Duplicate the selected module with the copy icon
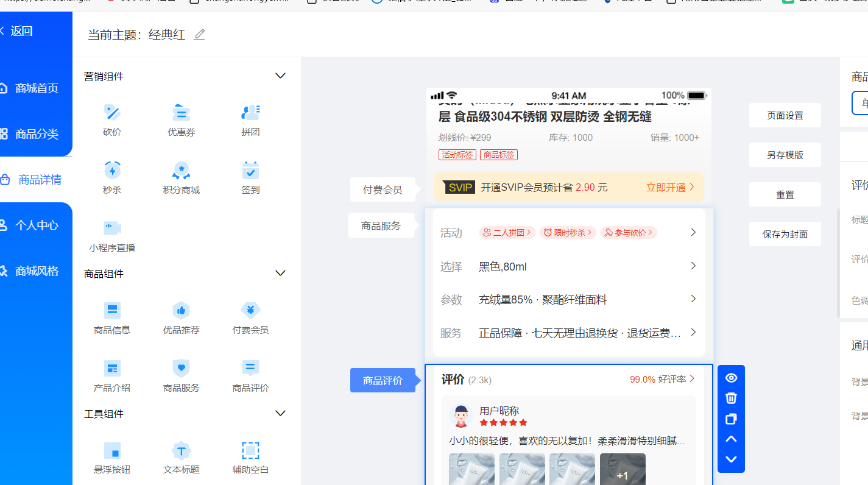The height and width of the screenshot is (485, 868). 732,419
